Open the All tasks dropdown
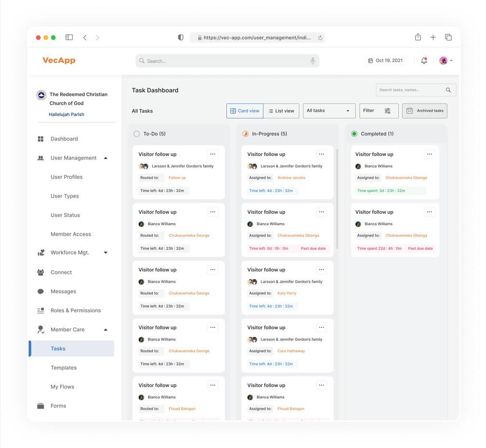 click(329, 111)
